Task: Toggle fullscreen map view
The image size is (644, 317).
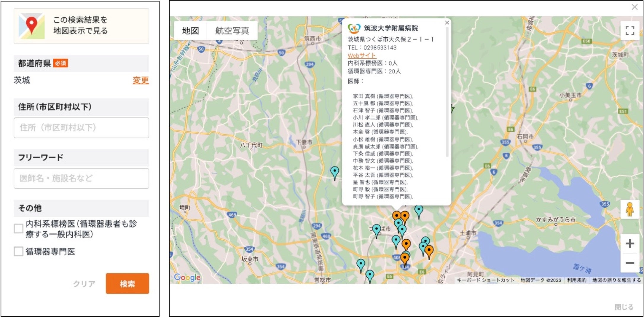Action: pos(630,30)
